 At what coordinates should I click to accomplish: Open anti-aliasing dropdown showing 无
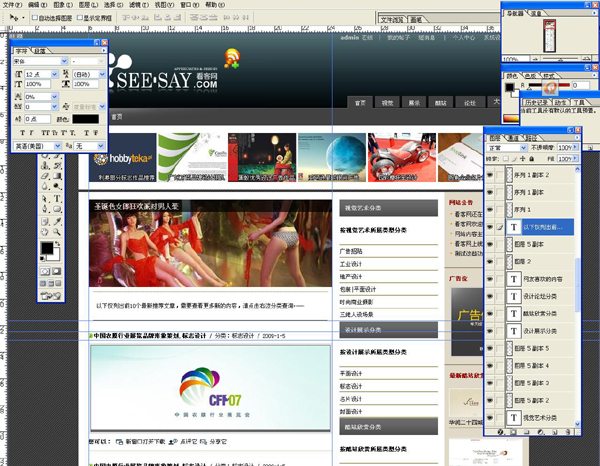coord(101,146)
